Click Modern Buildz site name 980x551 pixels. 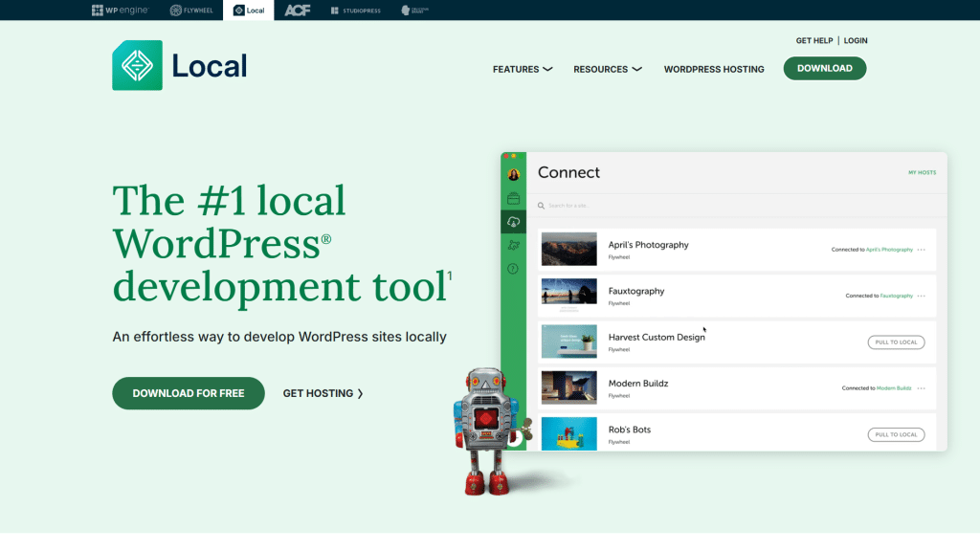(x=638, y=384)
